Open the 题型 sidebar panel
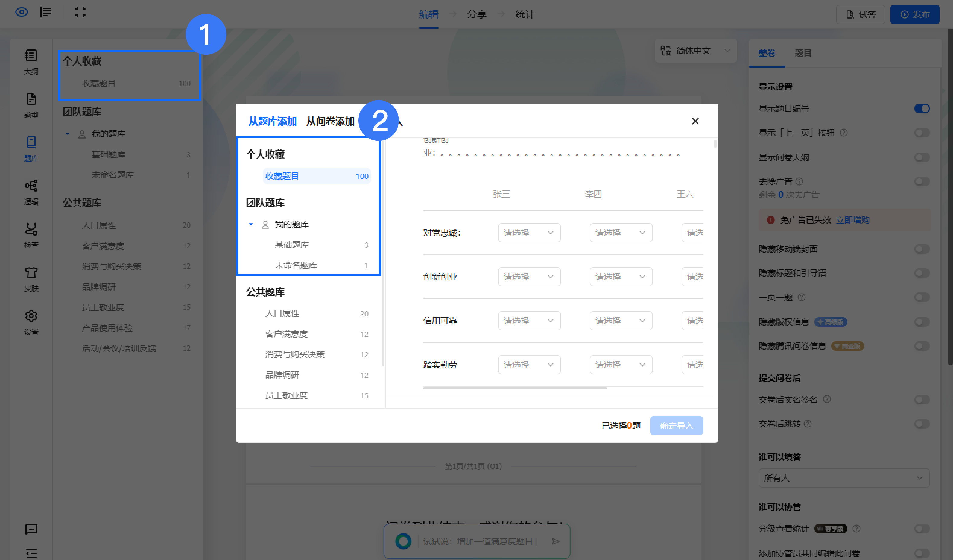The height and width of the screenshot is (560, 953). [x=31, y=105]
